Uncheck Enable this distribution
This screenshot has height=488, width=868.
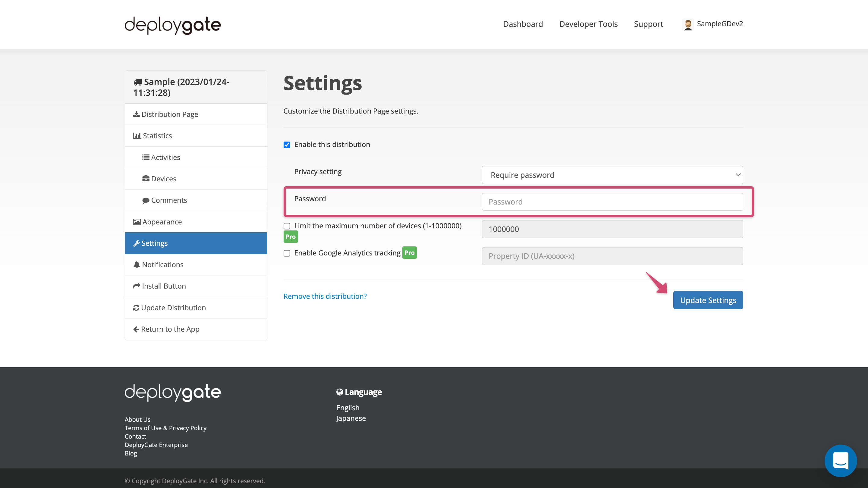287,145
